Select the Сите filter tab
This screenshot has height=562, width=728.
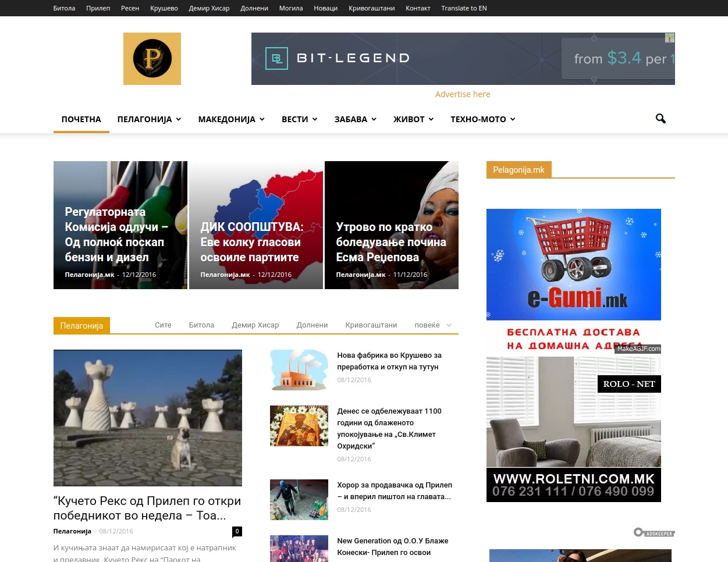(163, 325)
